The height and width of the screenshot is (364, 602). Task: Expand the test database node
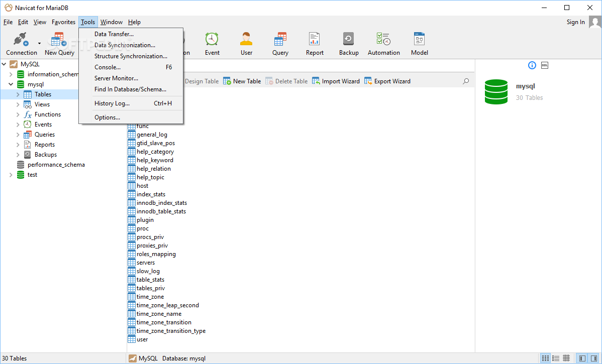click(11, 175)
